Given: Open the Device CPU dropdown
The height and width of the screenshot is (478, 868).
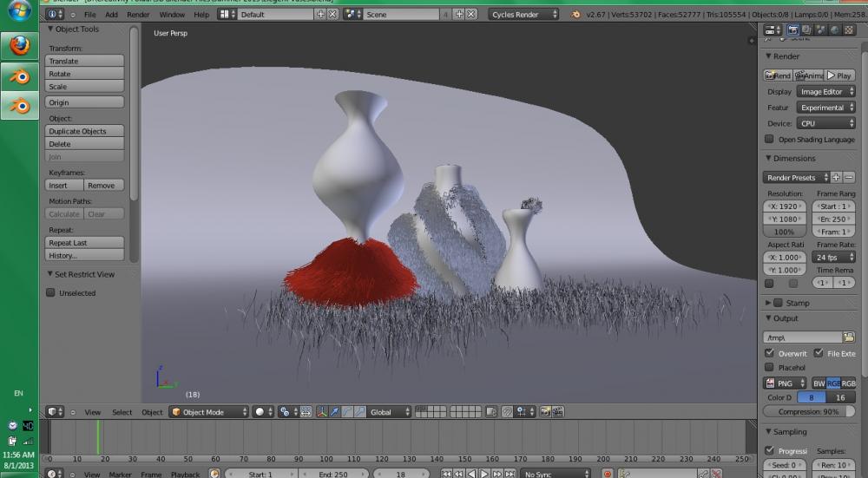Looking at the screenshot, I should pos(826,123).
